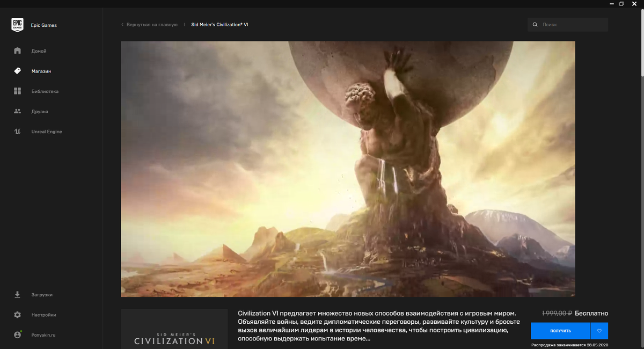Click the Бесплатно price text
Screen dimensions: 644x349
click(x=591, y=313)
